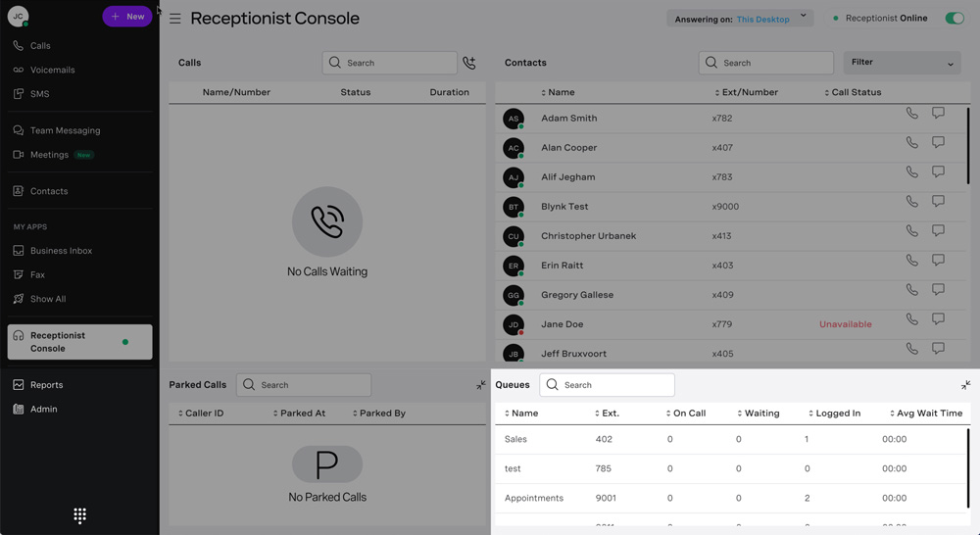Open chat with Alan Cooper
The image size is (980, 535).
pyautogui.click(x=938, y=143)
